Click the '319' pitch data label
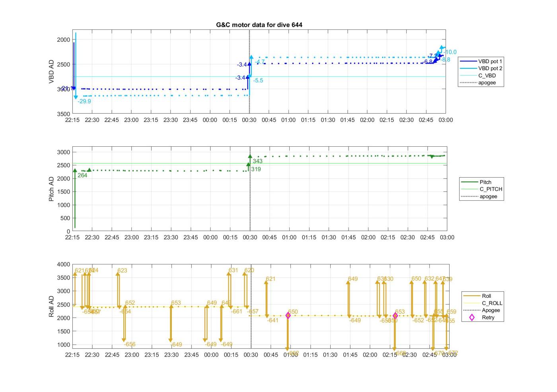 tap(256, 169)
